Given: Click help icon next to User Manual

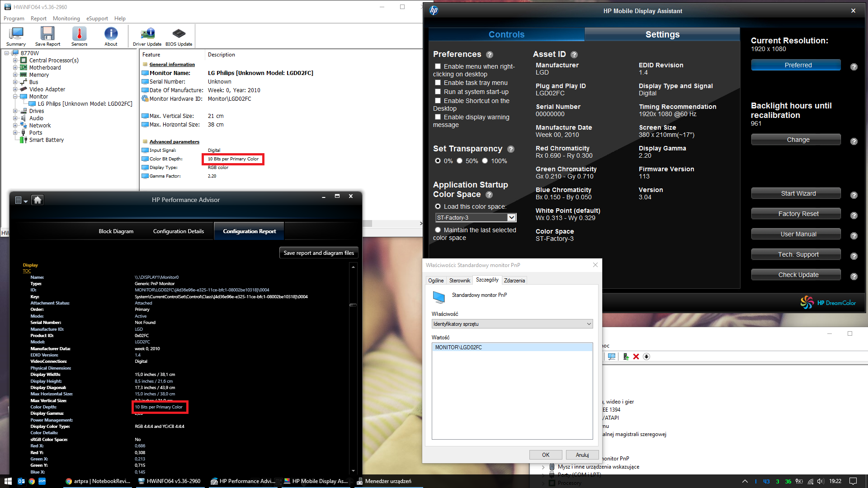Looking at the screenshot, I should click(x=854, y=236).
